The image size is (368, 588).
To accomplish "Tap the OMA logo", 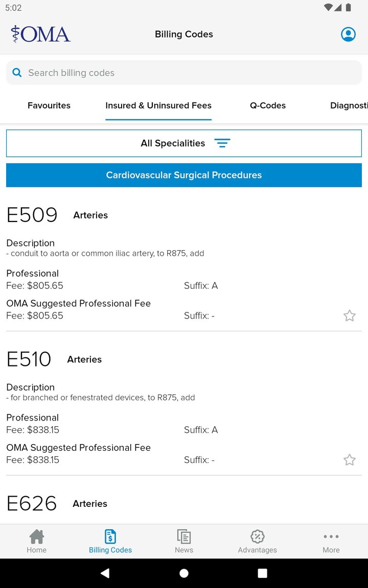I will (41, 34).
